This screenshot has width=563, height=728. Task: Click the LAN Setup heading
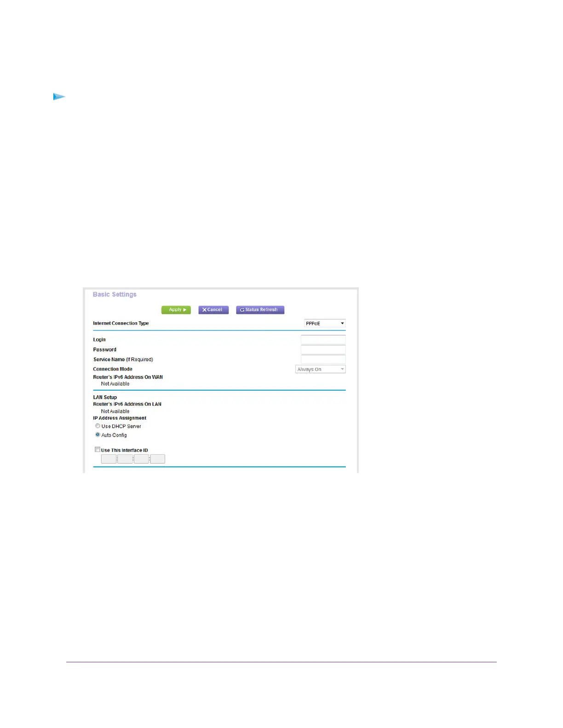click(105, 397)
